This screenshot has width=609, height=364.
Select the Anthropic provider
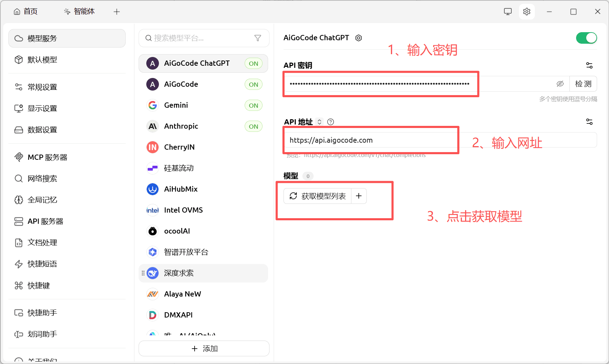(x=203, y=126)
